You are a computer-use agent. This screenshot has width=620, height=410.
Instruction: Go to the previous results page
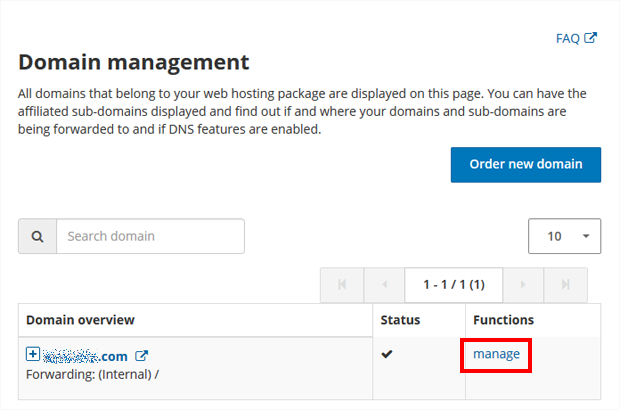pyautogui.click(x=385, y=285)
